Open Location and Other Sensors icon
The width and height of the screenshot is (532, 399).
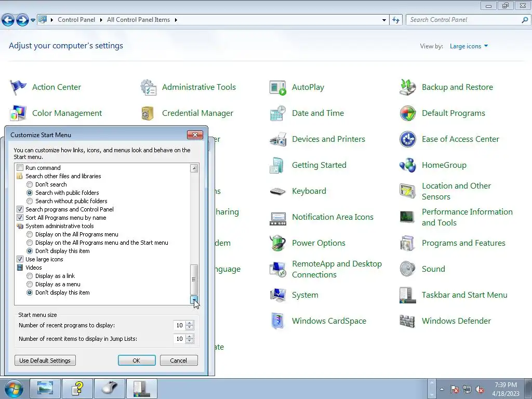click(x=407, y=191)
